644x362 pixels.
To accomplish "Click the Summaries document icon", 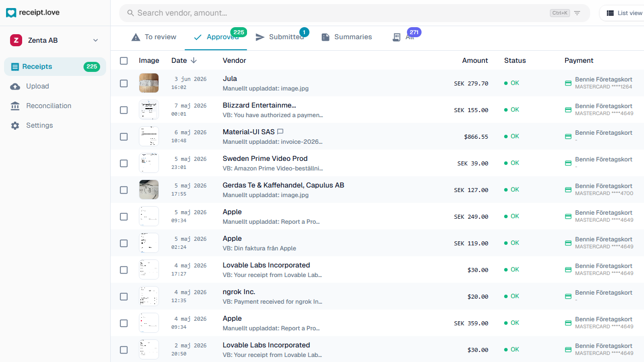I will (x=326, y=37).
